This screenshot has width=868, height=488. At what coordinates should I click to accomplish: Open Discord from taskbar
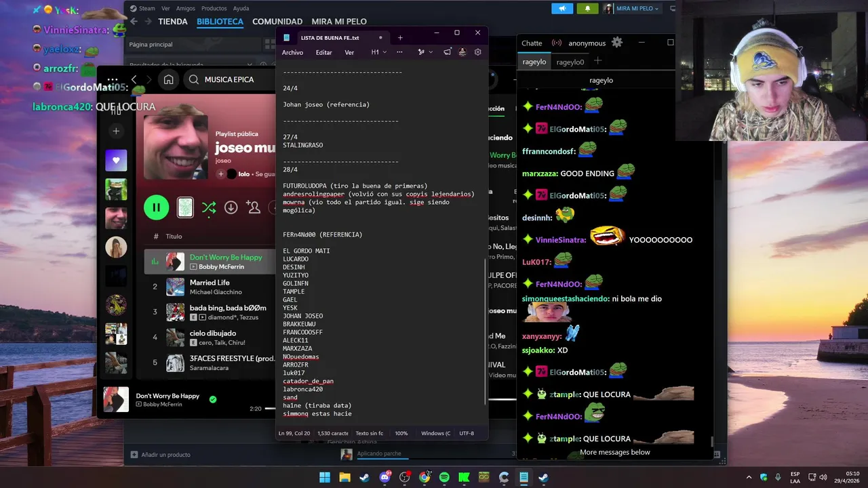[384, 477]
